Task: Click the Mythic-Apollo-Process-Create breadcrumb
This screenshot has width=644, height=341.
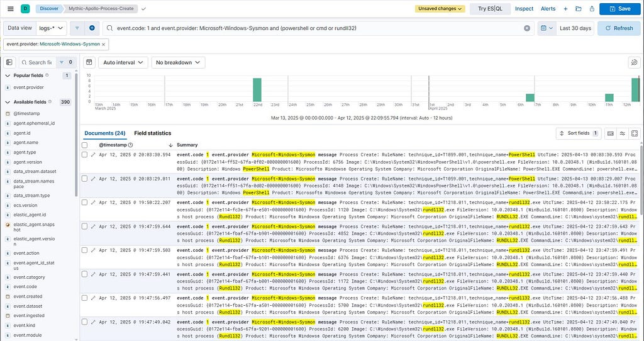Action: point(101,9)
